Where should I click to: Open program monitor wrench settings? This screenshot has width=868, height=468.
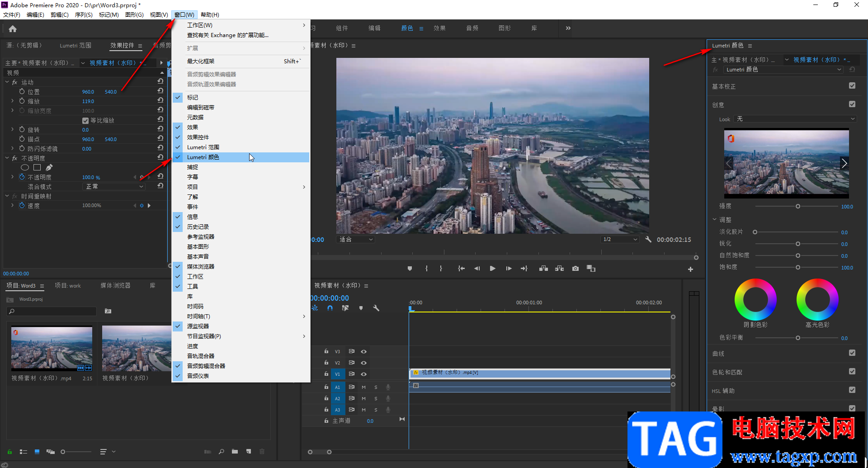click(648, 240)
